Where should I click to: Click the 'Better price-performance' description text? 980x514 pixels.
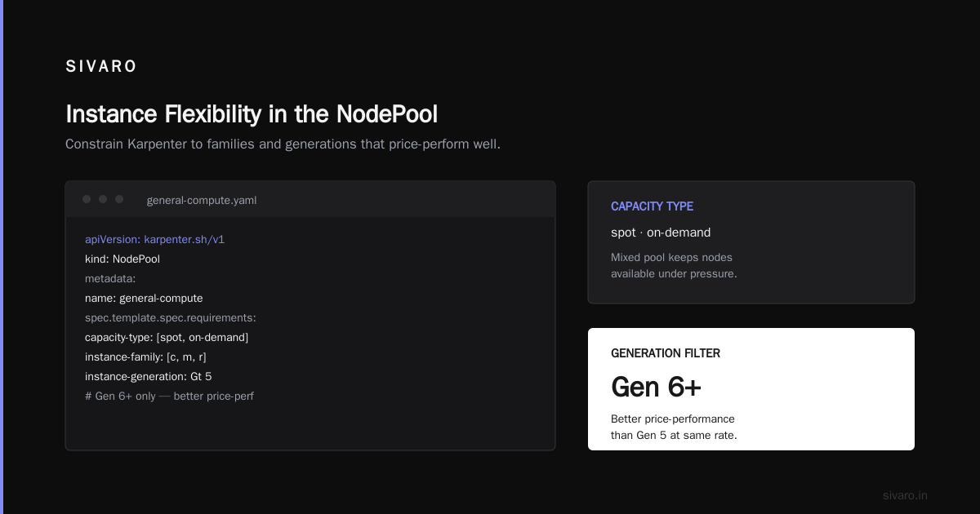click(x=674, y=427)
